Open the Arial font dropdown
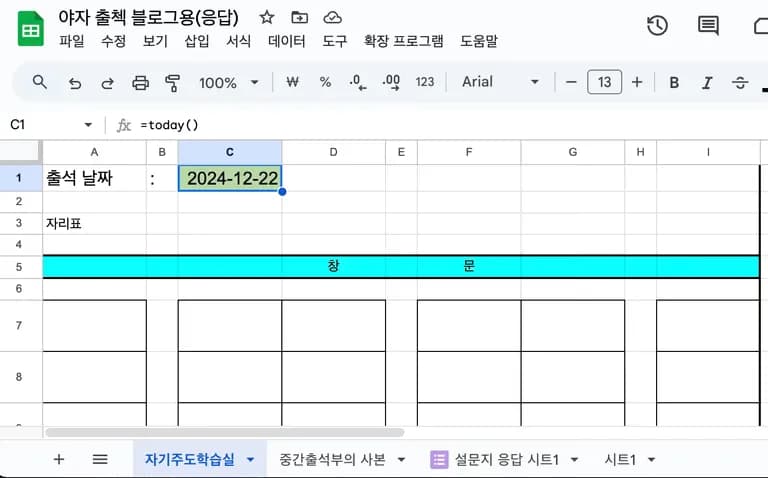 [x=500, y=82]
